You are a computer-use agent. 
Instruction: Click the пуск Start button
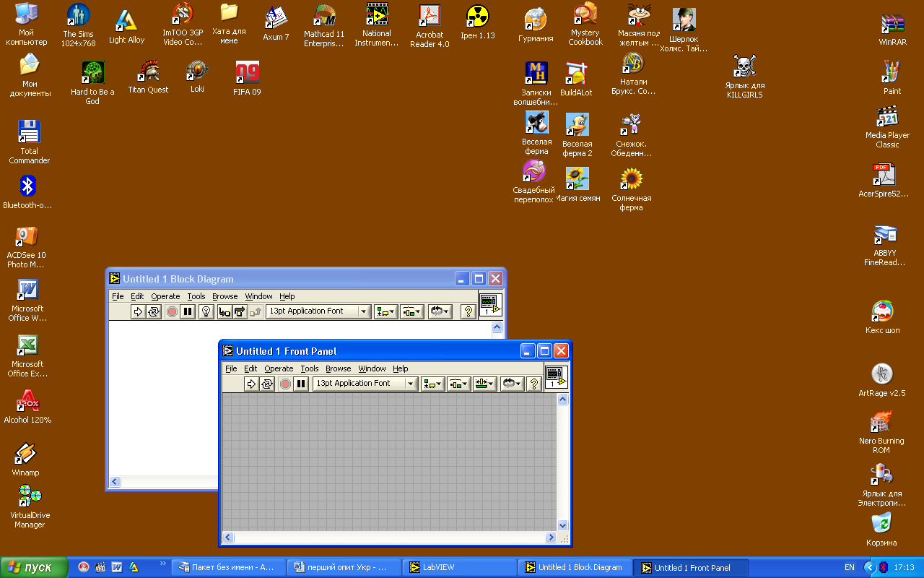pos(34,568)
